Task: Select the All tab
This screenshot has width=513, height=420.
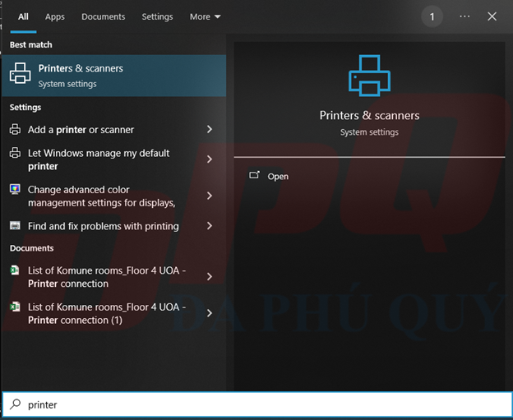Action: click(23, 16)
